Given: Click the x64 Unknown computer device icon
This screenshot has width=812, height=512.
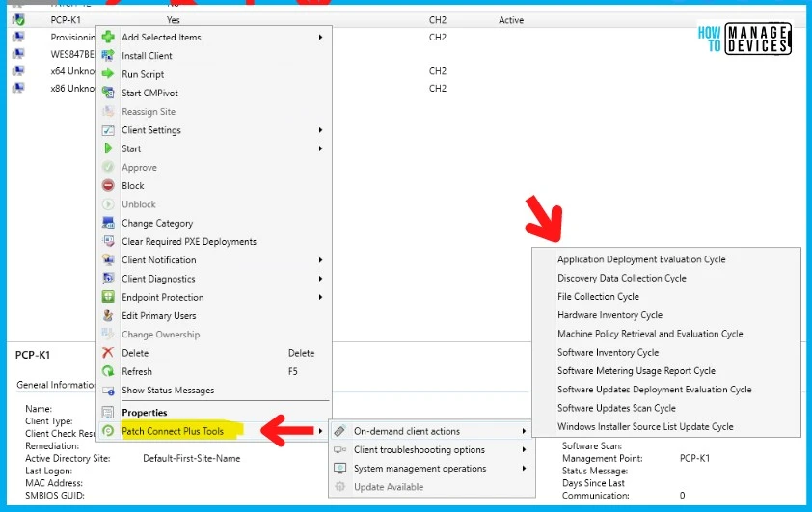Looking at the screenshot, I should click(x=18, y=71).
